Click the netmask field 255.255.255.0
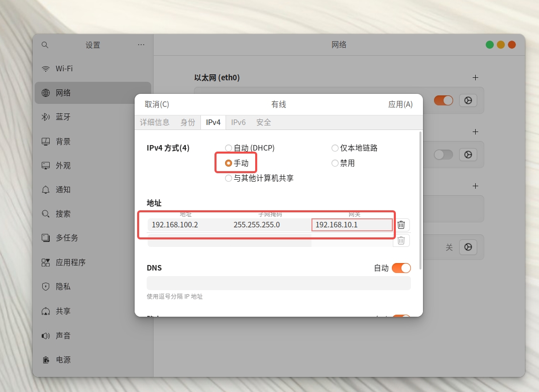The height and width of the screenshot is (392, 539). 270,225
